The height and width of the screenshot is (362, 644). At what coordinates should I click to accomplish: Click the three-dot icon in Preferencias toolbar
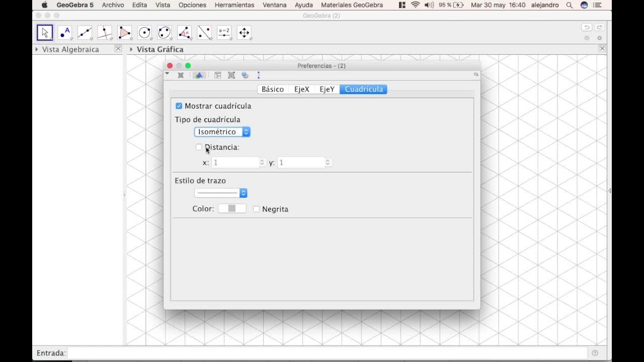tap(259, 75)
